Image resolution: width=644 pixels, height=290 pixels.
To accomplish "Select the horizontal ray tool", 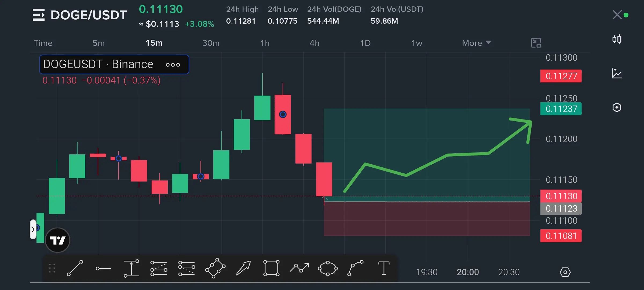I will pos(104,268).
